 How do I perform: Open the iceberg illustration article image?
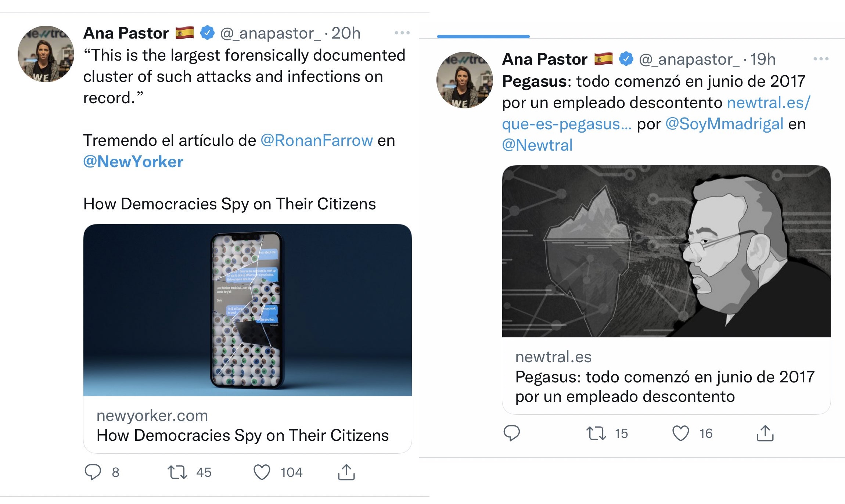666,251
